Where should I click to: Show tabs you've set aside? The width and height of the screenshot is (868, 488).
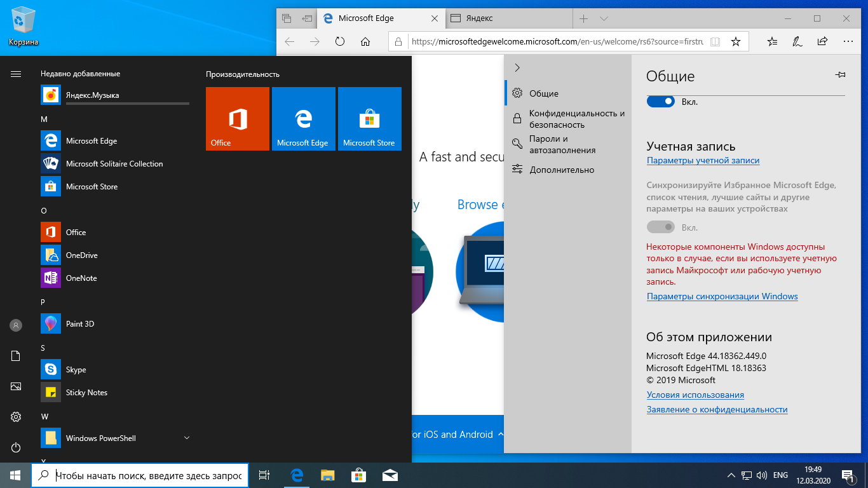[287, 18]
